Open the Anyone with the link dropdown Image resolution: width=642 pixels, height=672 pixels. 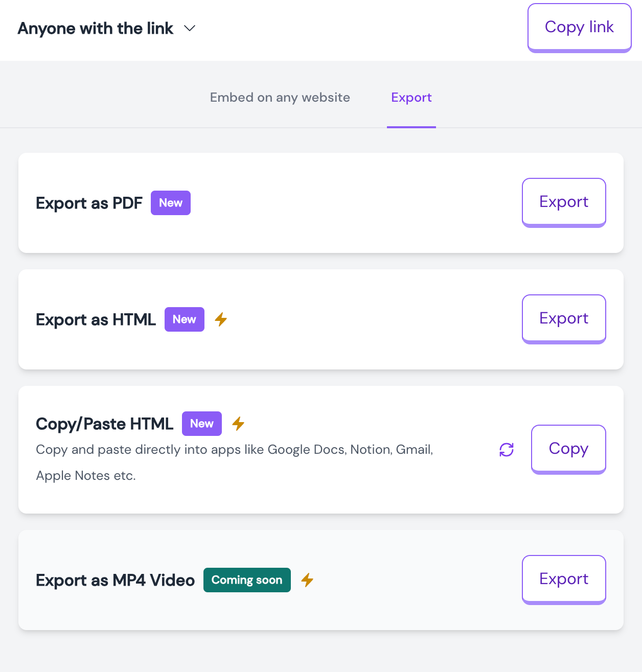point(107,29)
